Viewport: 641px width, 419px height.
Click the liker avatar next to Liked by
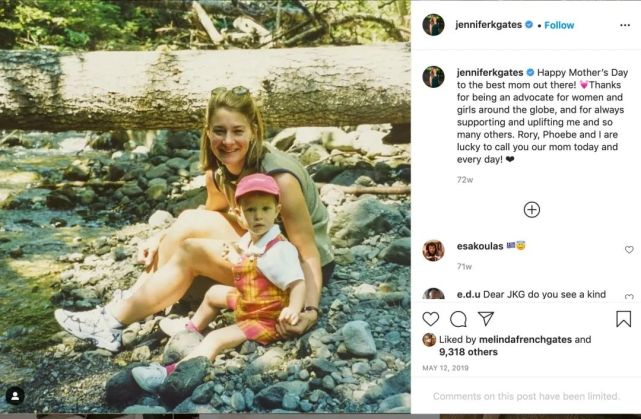point(429,340)
